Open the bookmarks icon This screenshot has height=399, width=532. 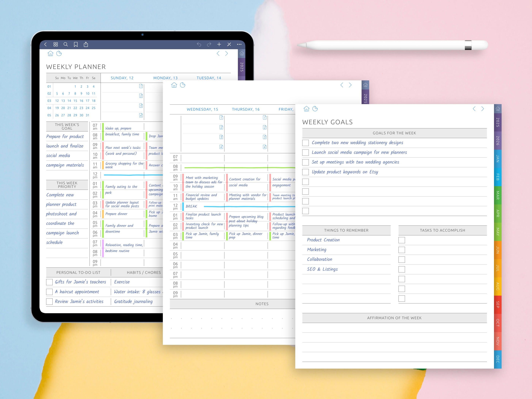[76, 44]
